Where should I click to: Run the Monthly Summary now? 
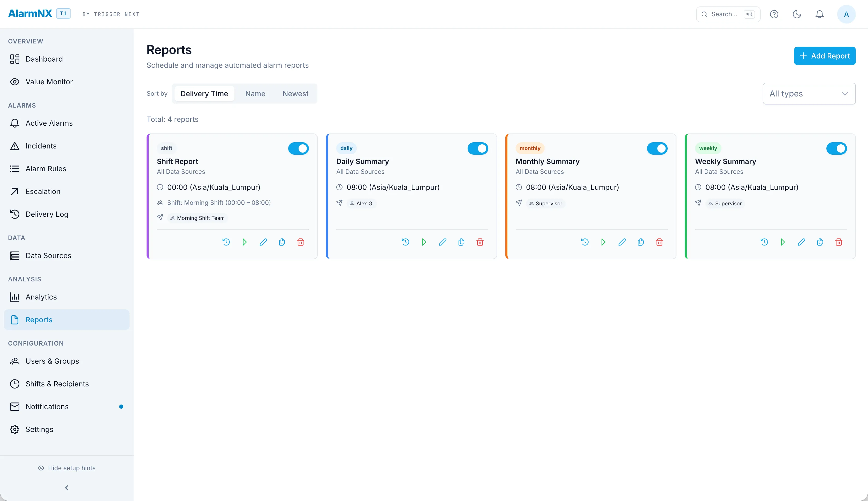pos(603,242)
